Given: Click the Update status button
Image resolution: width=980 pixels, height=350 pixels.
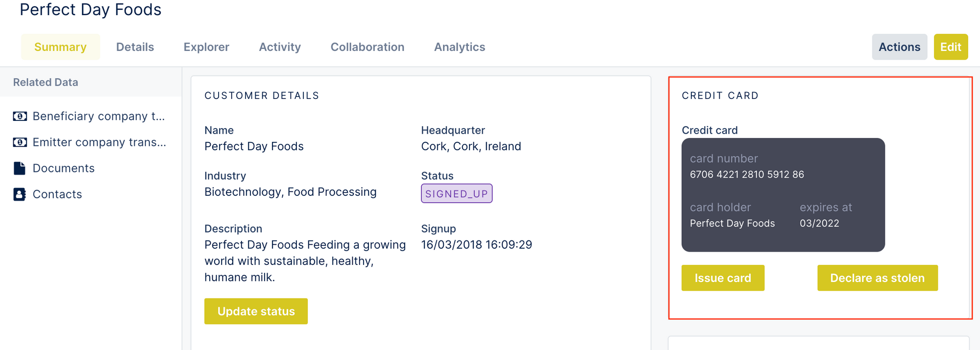Looking at the screenshot, I should pyautogui.click(x=256, y=311).
